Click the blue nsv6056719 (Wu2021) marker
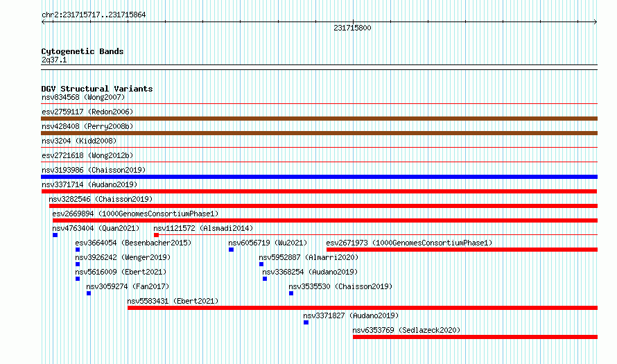The height and width of the screenshot is (364, 617). tap(231, 250)
